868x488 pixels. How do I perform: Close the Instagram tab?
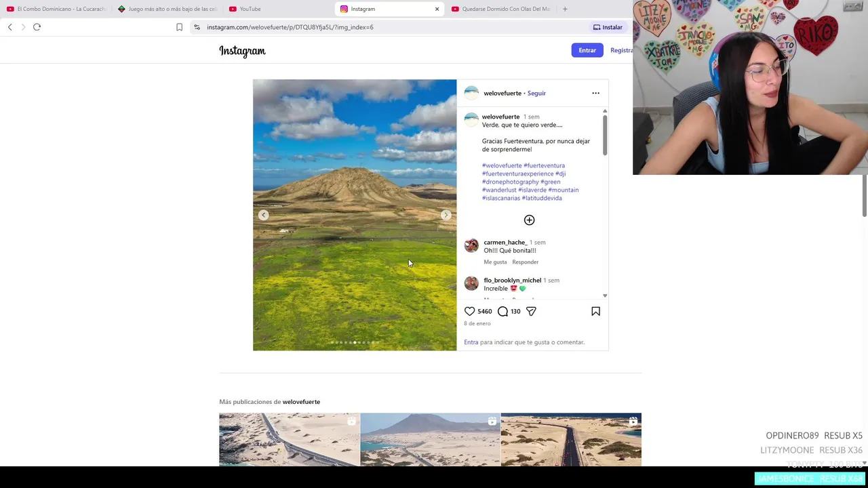click(x=437, y=9)
